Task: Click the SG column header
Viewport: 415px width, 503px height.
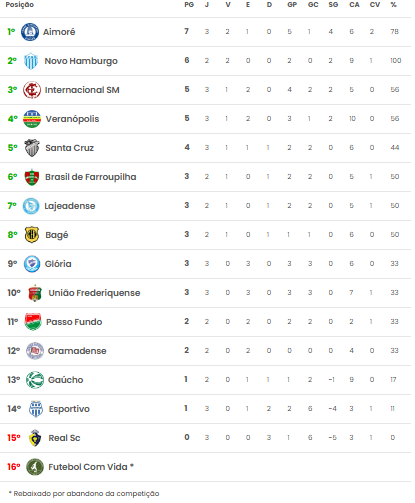Action: (x=333, y=5)
